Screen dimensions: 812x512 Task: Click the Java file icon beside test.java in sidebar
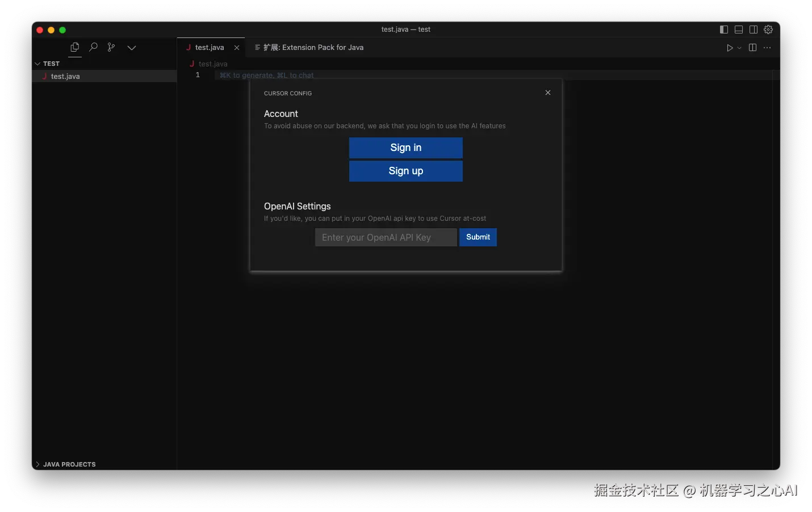pyautogui.click(x=44, y=76)
